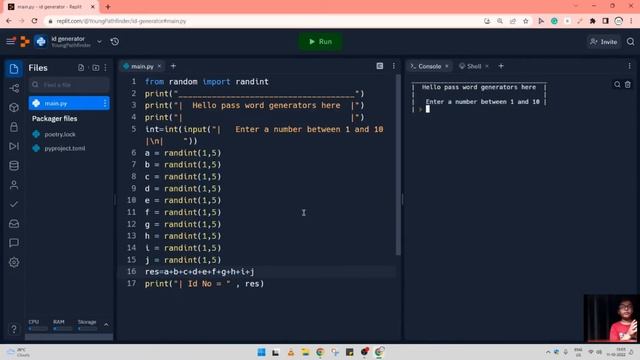Invite collaborators to the repl

604,42
